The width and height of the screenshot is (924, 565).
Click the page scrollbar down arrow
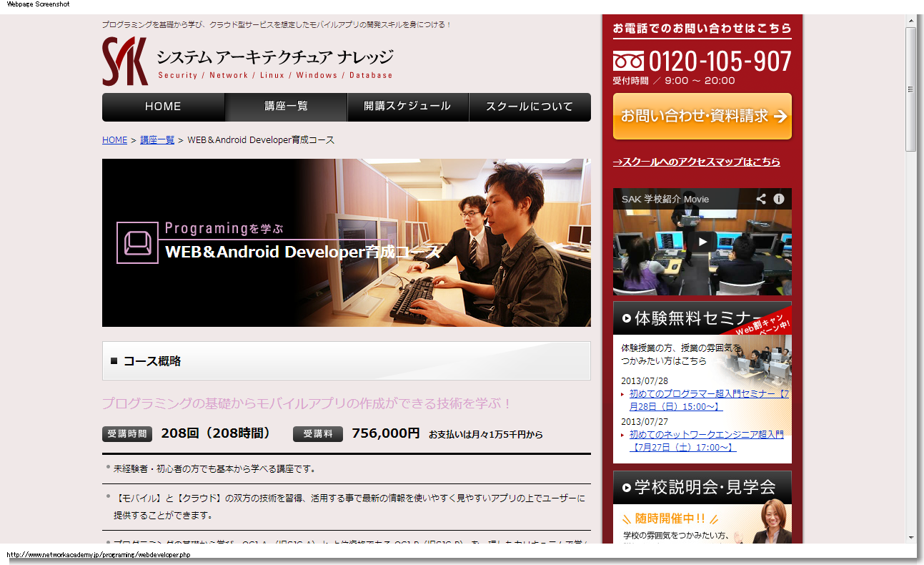pyautogui.click(x=910, y=537)
